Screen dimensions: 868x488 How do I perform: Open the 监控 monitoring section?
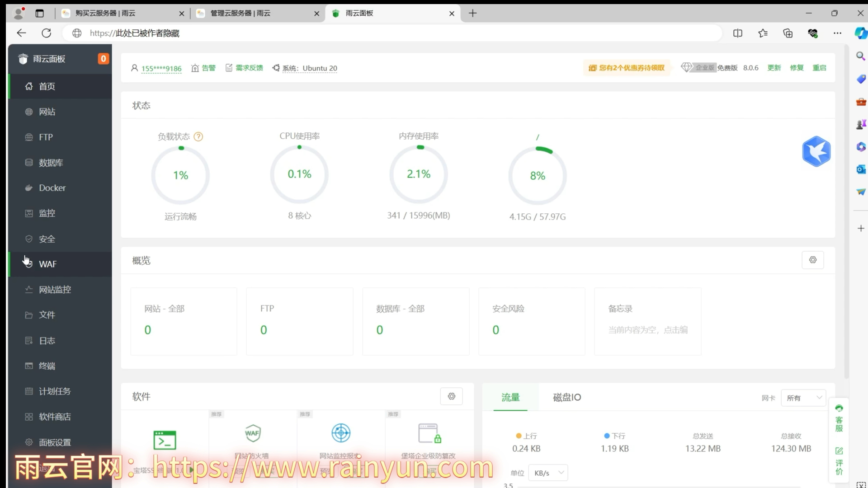point(60,213)
